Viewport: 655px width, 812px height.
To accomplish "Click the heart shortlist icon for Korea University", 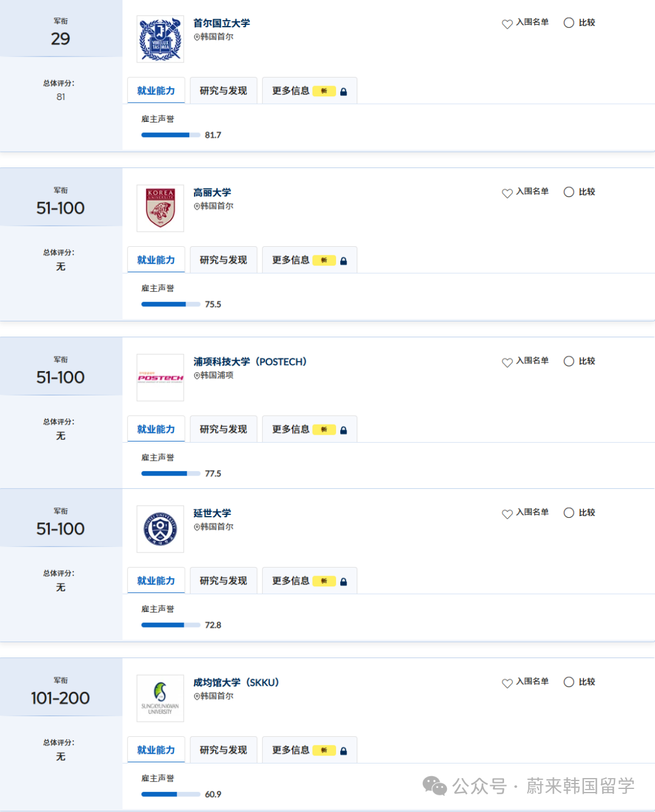I will coord(507,193).
